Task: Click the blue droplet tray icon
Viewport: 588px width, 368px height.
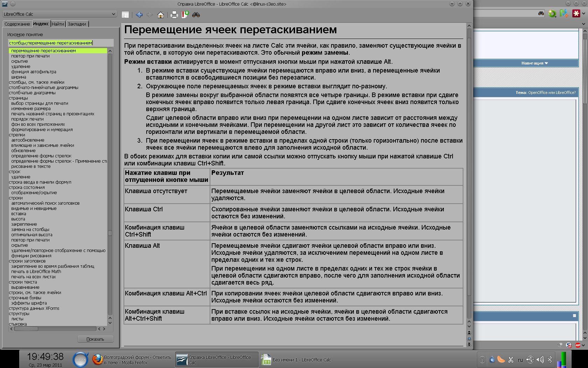Action: pos(492,360)
